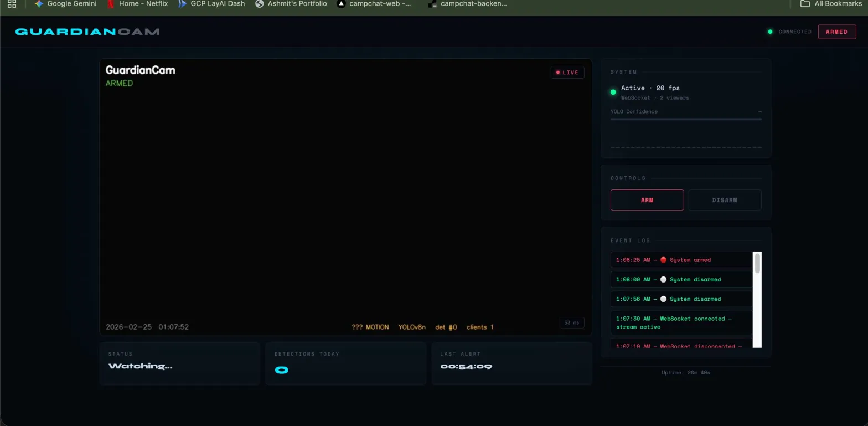Click the Detections Today count 0

(281, 369)
